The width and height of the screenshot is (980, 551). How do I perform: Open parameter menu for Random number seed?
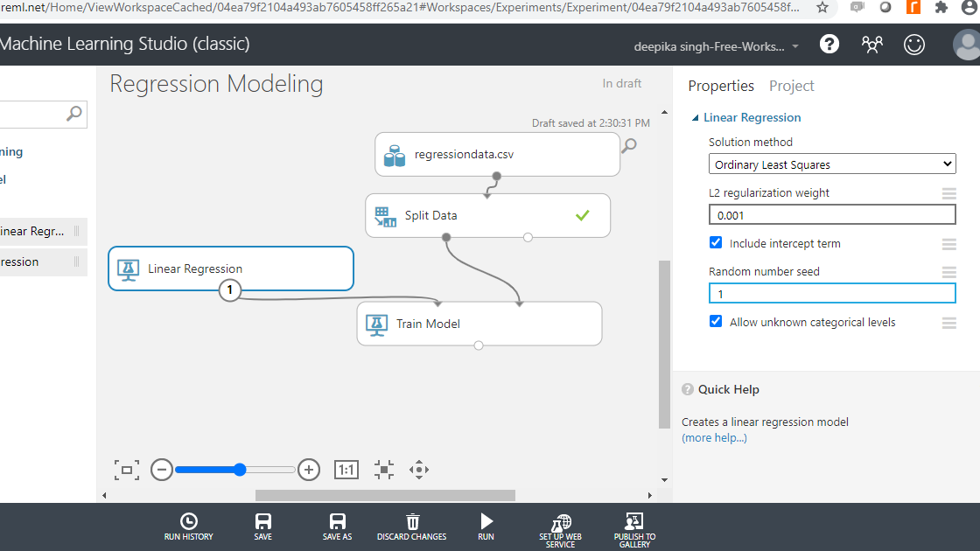tap(949, 272)
